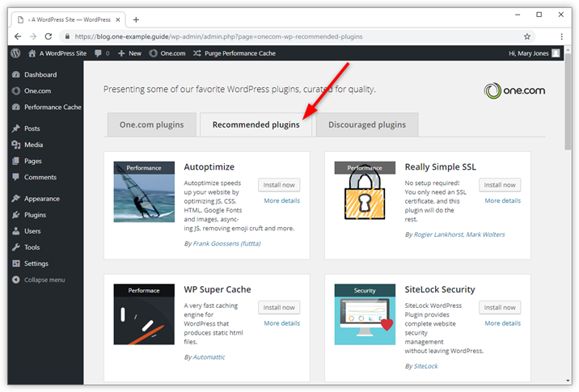Click the SiteLock Security monitor thumbnail
Viewport: 579px width, 392px height.
pos(365,314)
